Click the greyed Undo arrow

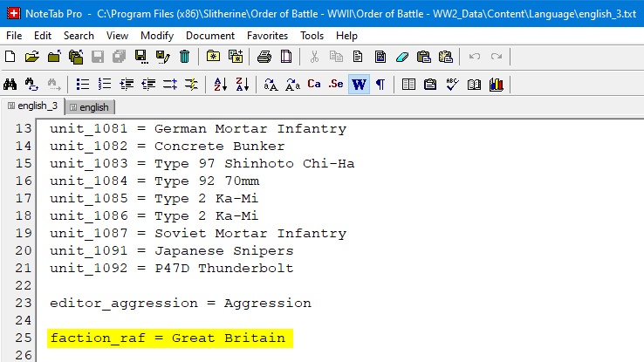(475, 57)
